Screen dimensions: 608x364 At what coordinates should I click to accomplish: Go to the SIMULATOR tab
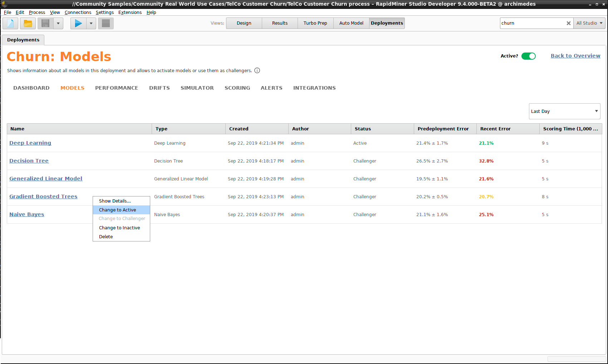click(x=197, y=88)
